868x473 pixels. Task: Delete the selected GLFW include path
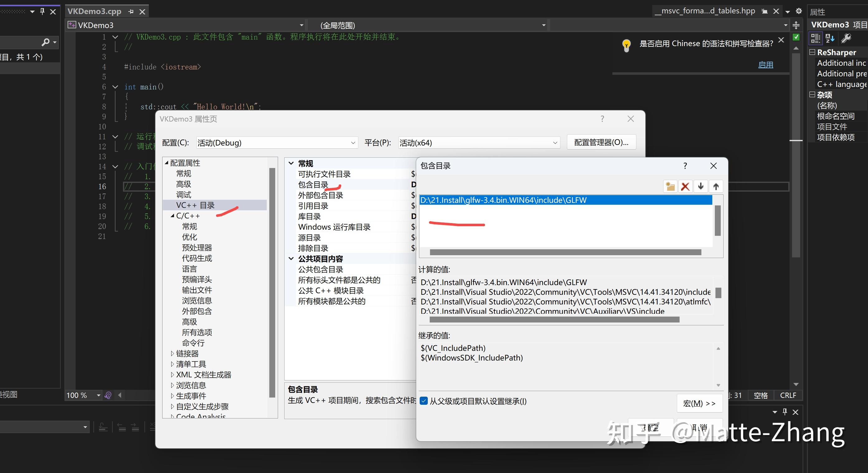point(685,186)
